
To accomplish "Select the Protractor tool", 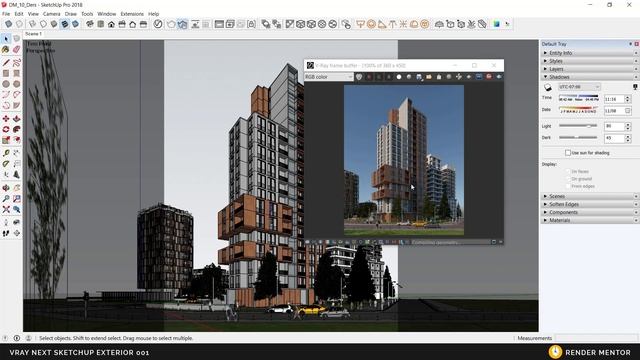I will (x=6, y=164).
